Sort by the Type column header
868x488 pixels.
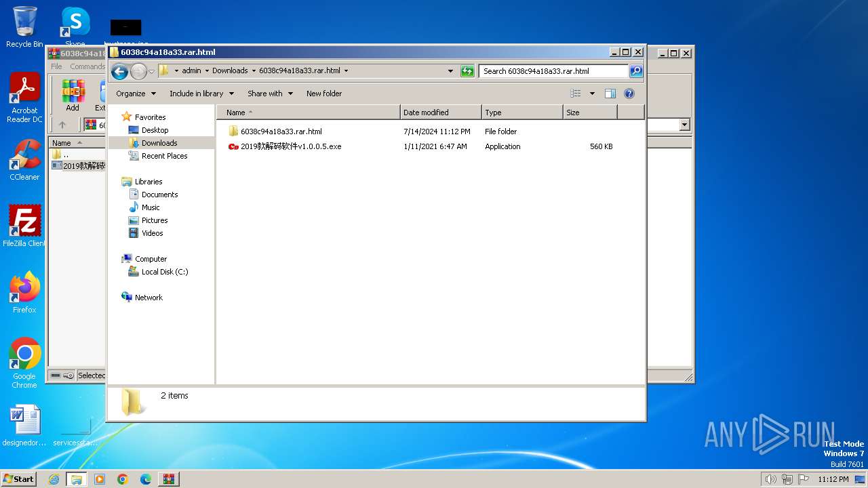click(x=522, y=113)
